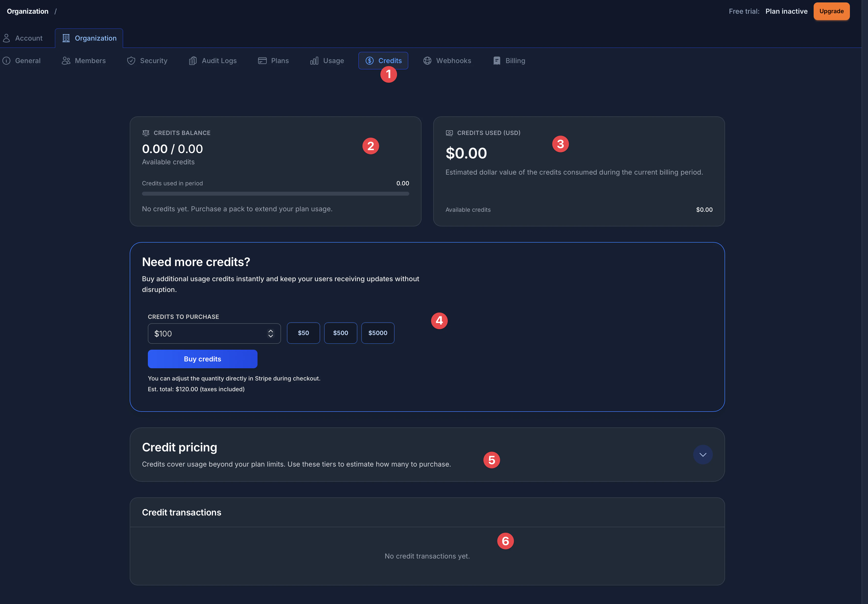Click the General info icon
Image resolution: width=868 pixels, height=604 pixels.
coord(7,60)
